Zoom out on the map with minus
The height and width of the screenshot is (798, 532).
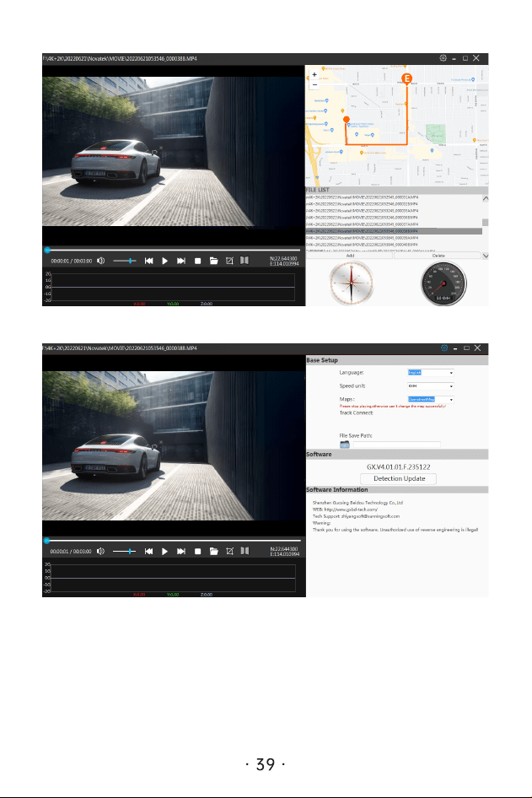pyautogui.click(x=314, y=84)
